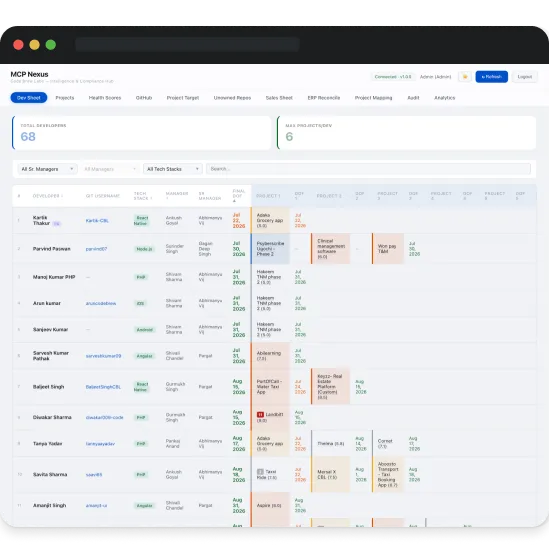
Task: Click the Aboozto Transport Taxi Booking cell
Action: 388,474
